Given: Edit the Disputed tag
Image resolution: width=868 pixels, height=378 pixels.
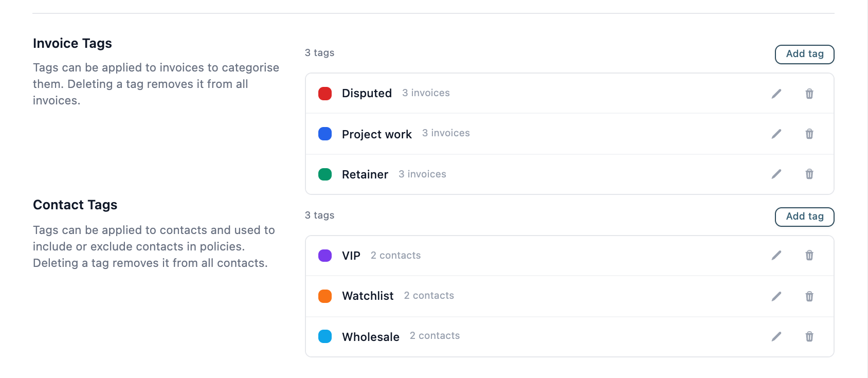Looking at the screenshot, I should click(776, 94).
